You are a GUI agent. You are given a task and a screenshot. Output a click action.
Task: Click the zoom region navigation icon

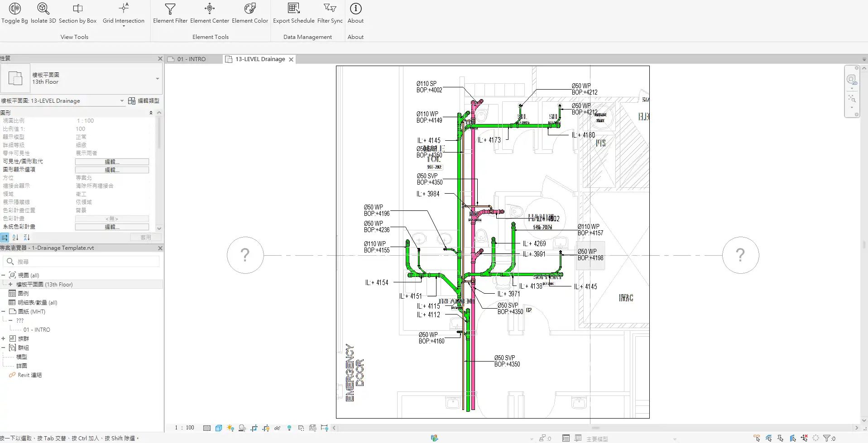[852, 99]
